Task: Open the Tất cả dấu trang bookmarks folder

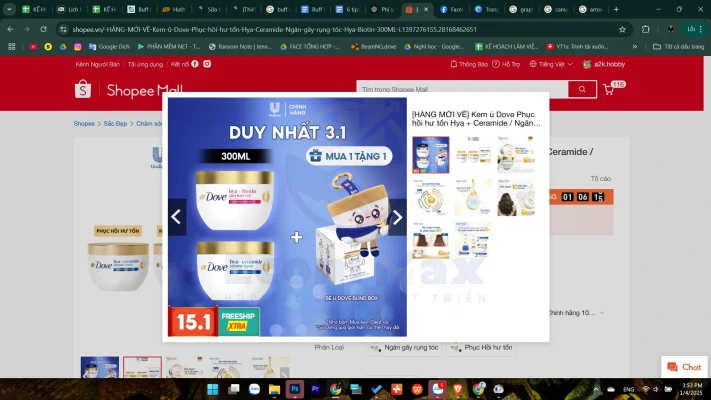Action: coord(678,47)
